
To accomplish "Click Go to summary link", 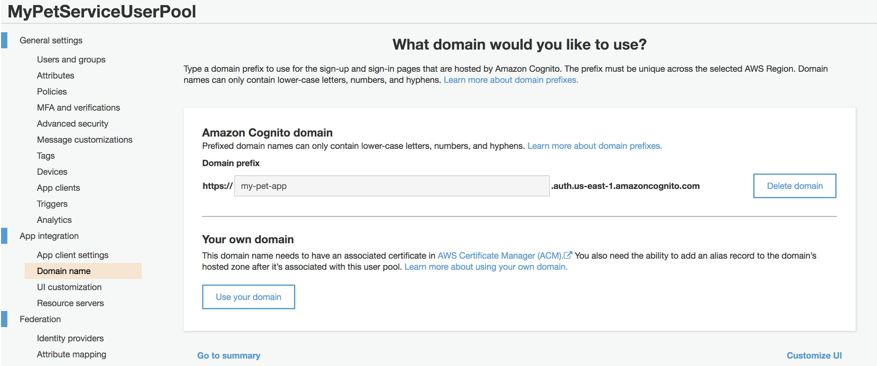I will [229, 355].
